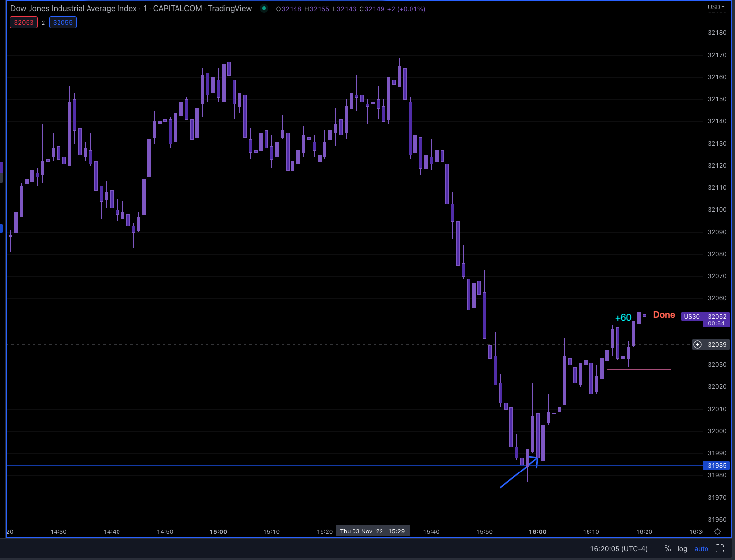Viewport: 735px width, 560px height.
Task: Click the low value L32143
Action: tap(345, 9)
